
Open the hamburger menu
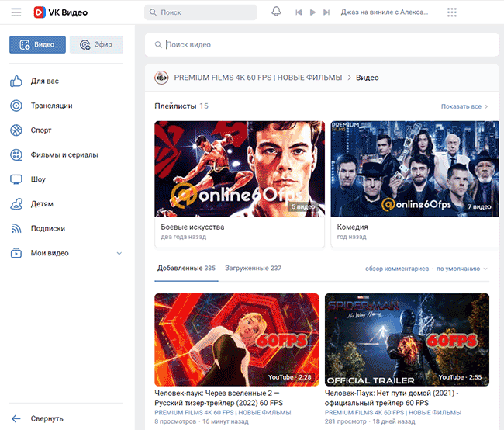point(16,12)
